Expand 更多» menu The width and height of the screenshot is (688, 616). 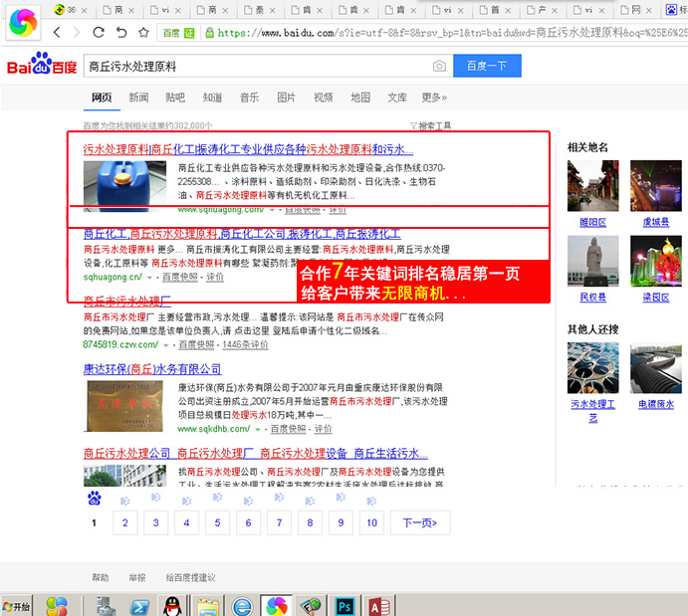[434, 98]
